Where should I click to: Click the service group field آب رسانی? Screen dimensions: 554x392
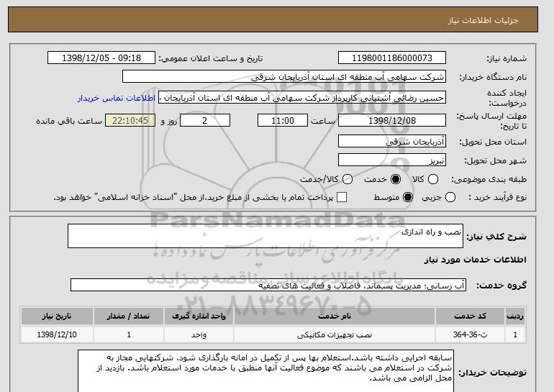[268, 285]
